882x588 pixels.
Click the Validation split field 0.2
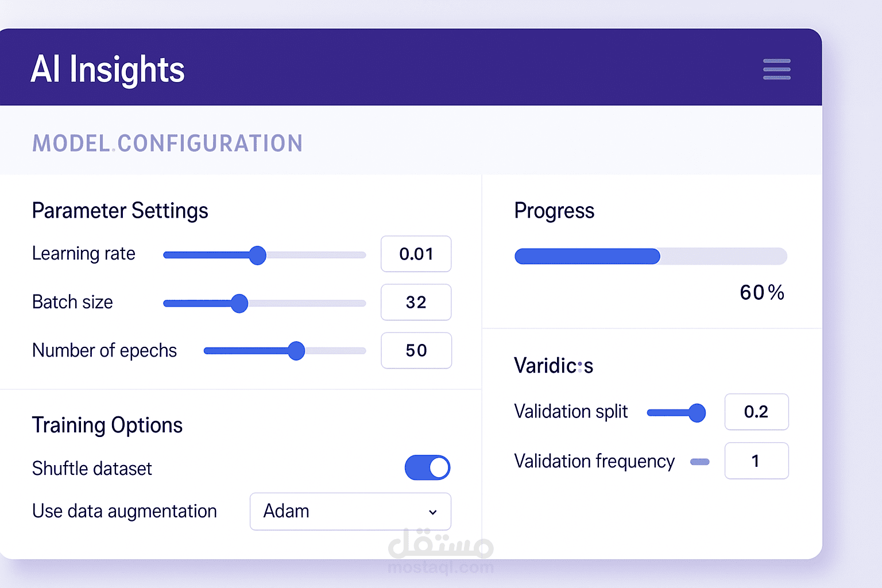coord(757,412)
